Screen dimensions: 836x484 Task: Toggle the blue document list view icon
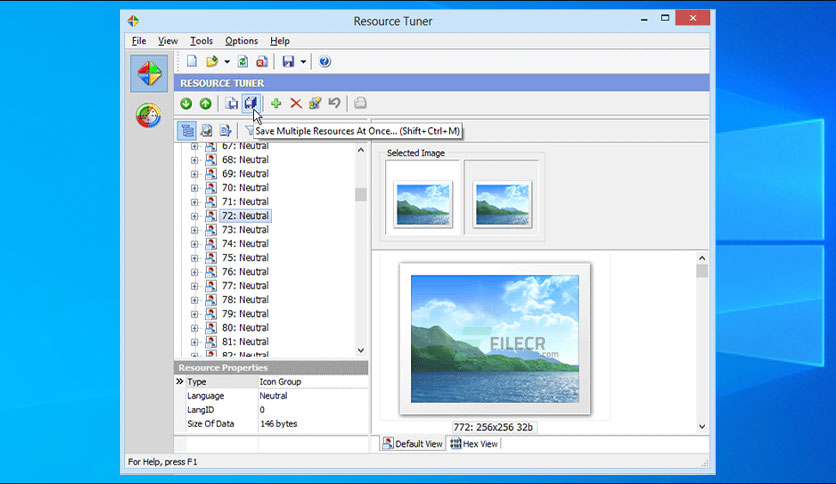[226, 130]
